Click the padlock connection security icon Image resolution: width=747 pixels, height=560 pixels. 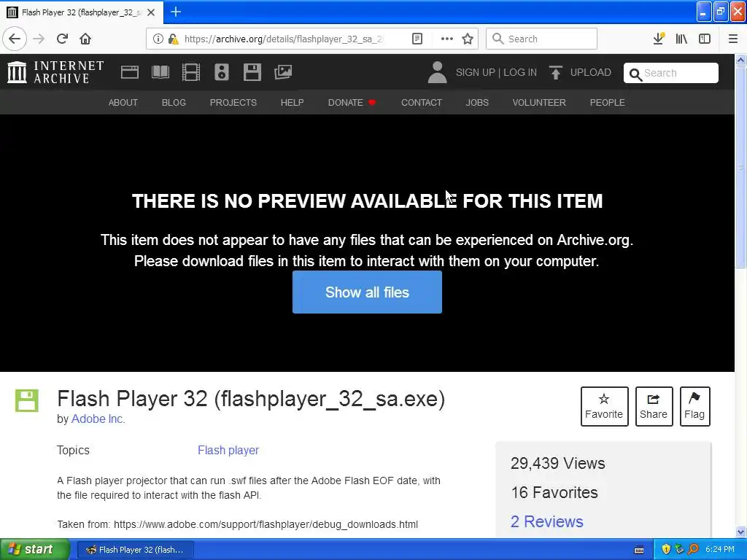(173, 39)
